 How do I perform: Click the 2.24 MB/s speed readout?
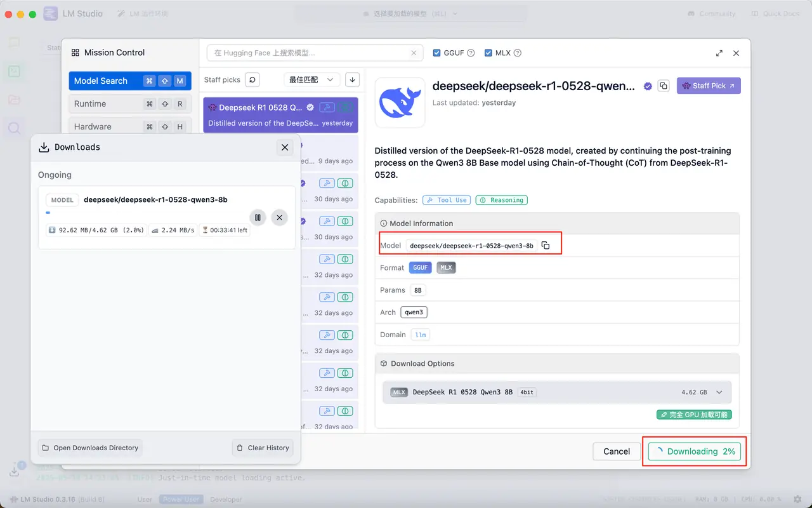point(173,230)
